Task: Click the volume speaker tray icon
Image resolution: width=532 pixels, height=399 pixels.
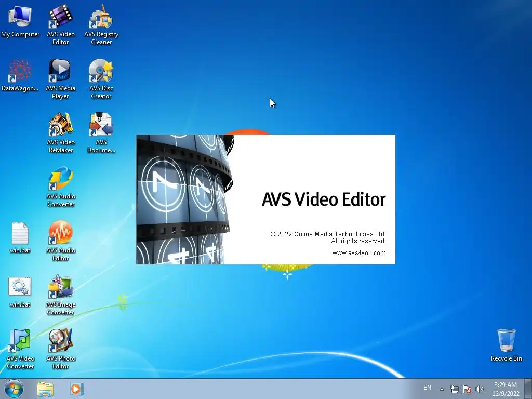Action: 480,389
